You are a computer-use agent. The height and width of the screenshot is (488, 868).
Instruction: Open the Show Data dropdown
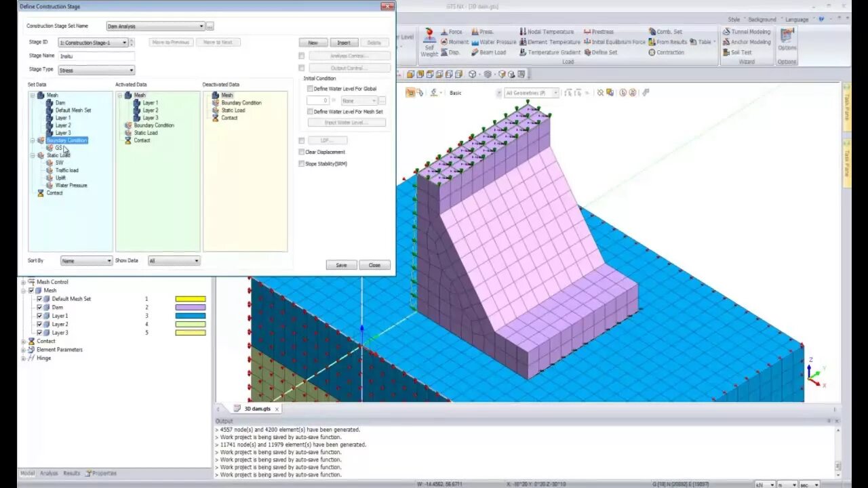(x=197, y=261)
